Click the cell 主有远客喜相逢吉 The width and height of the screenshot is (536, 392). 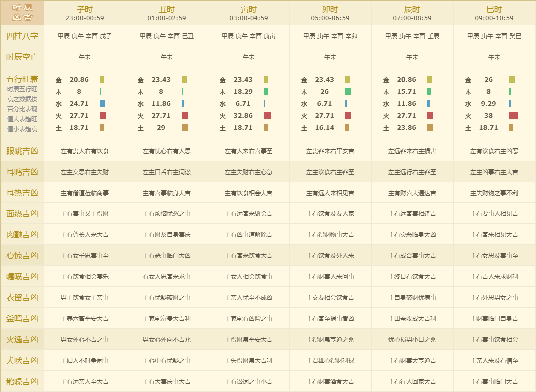[x=412, y=214]
